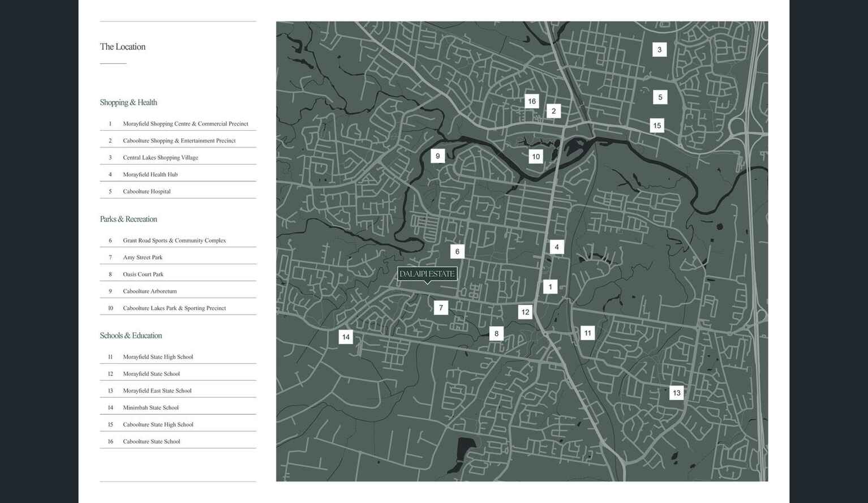Viewport: 868px width, 503px height.
Task: Click The Location page title
Action: (x=123, y=47)
